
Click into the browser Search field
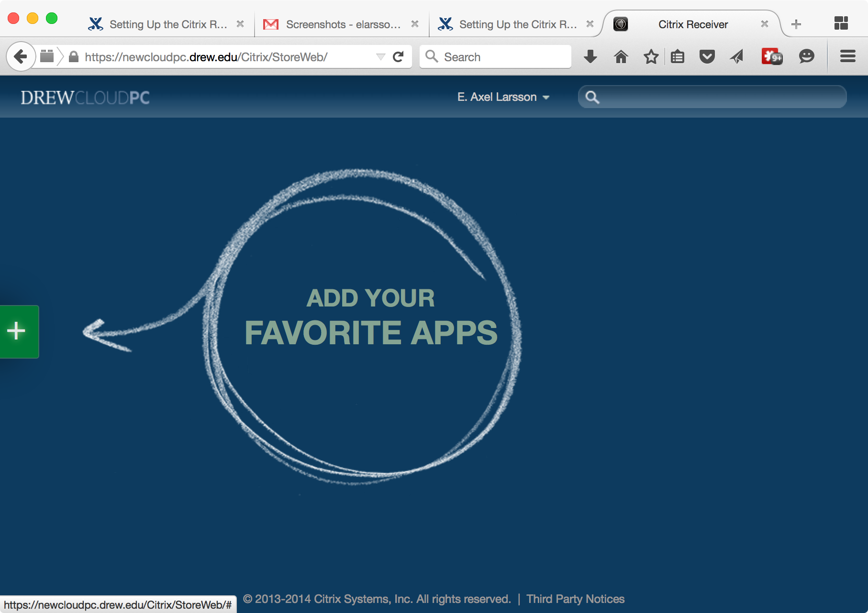[495, 57]
